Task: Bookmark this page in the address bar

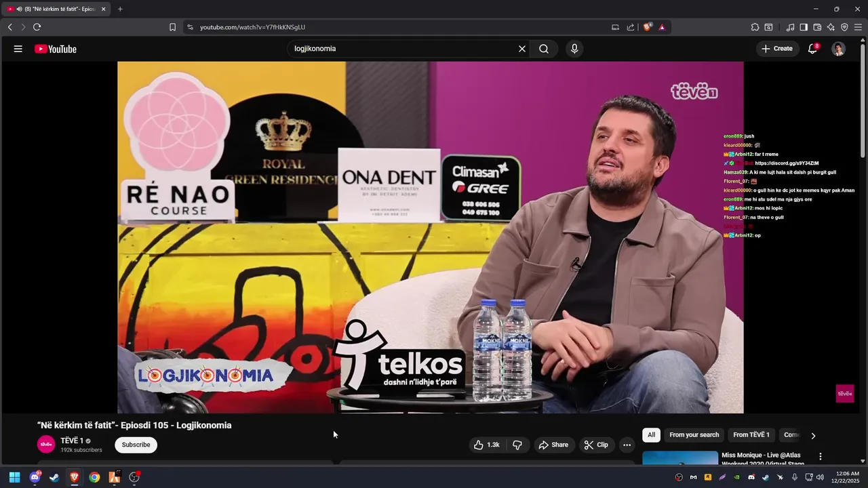Action: tap(172, 27)
